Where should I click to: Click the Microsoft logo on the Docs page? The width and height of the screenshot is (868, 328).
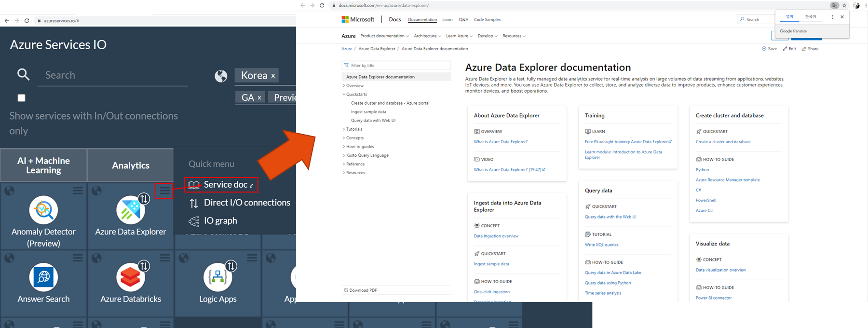pos(358,19)
